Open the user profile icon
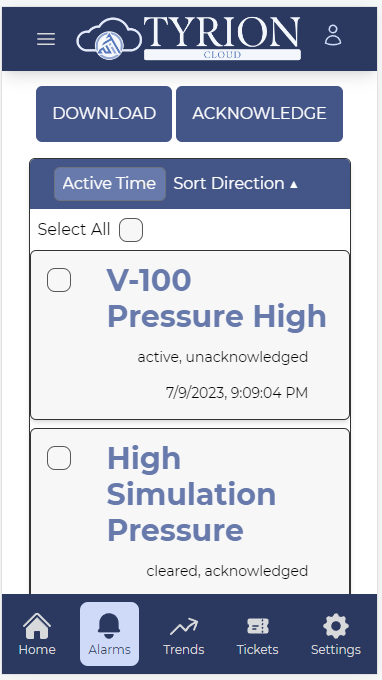Viewport: 382px width, 680px height. pyautogui.click(x=333, y=35)
